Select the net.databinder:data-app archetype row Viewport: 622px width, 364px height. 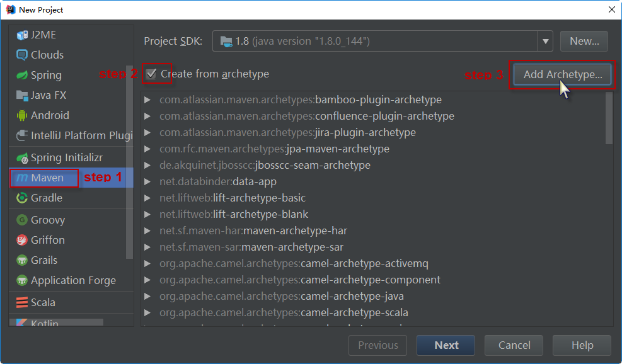coord(373,181)
